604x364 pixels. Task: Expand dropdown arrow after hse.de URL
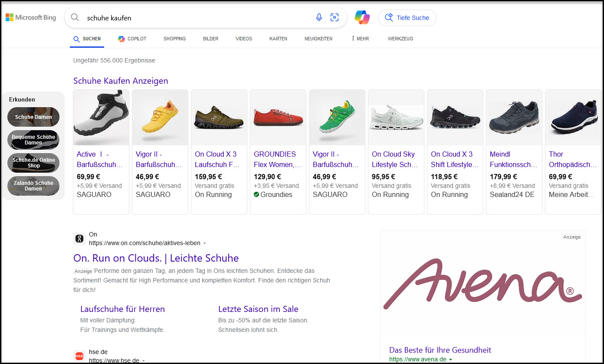(144, 361)
